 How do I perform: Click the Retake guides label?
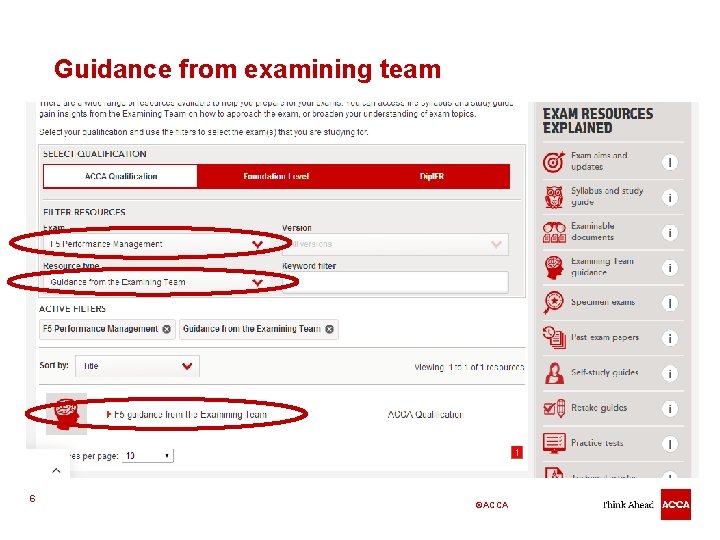coord(599,408)
